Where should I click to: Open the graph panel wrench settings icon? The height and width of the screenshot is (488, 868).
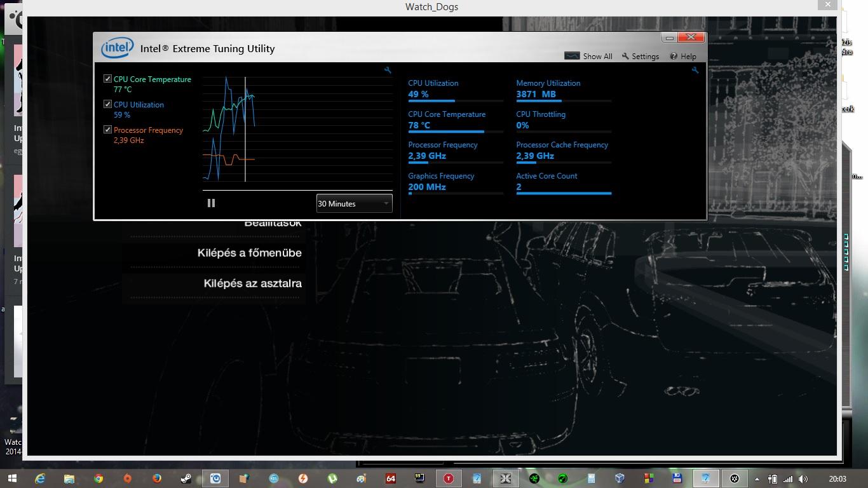[388, 71]
